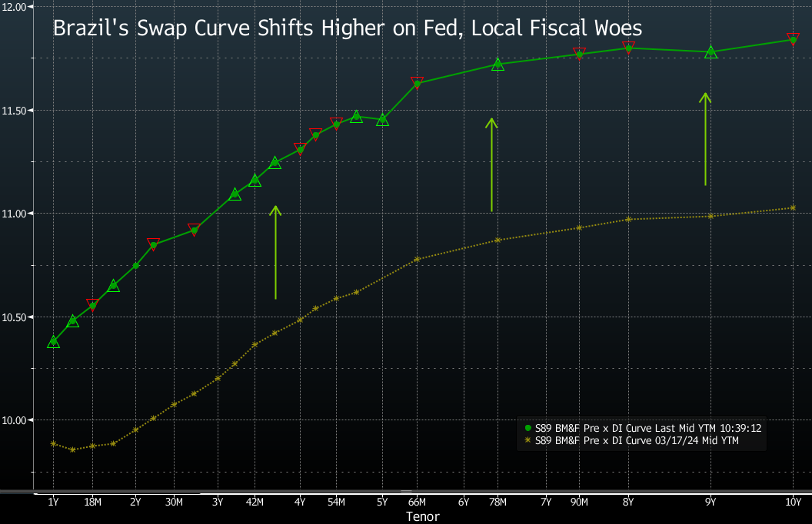The width and height of the screenshot is (812, 524).
Task: Select yellow dotted curve point at 2Y
Action: pos(135,429)
